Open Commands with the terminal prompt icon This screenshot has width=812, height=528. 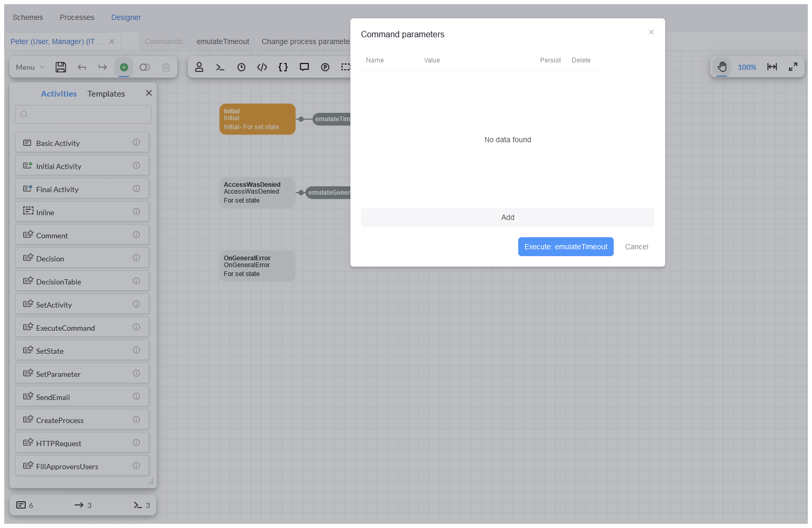pyautogui.click(x=220, y=67)
